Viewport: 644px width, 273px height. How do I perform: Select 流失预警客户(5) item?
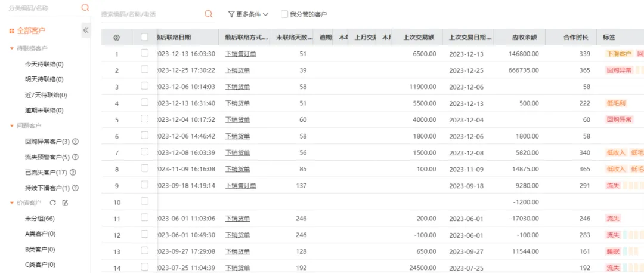point(48,157)
